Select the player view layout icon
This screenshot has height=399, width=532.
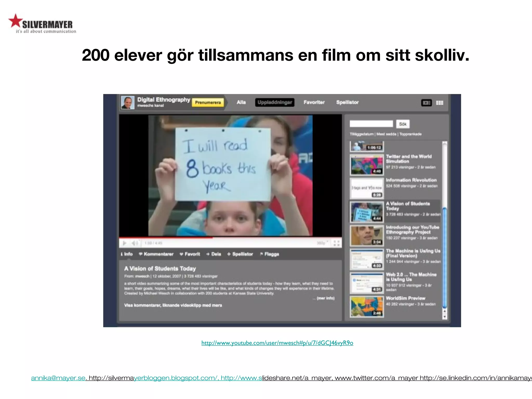pyautogui.click(x=426, y=103)
